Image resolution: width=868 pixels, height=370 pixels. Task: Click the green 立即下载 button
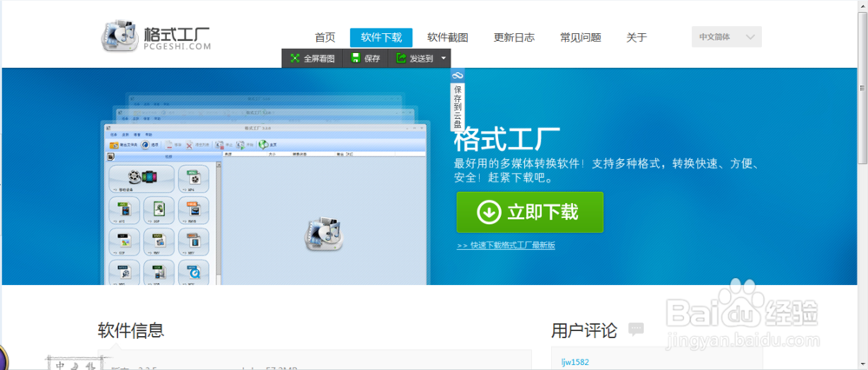(529, 212)
